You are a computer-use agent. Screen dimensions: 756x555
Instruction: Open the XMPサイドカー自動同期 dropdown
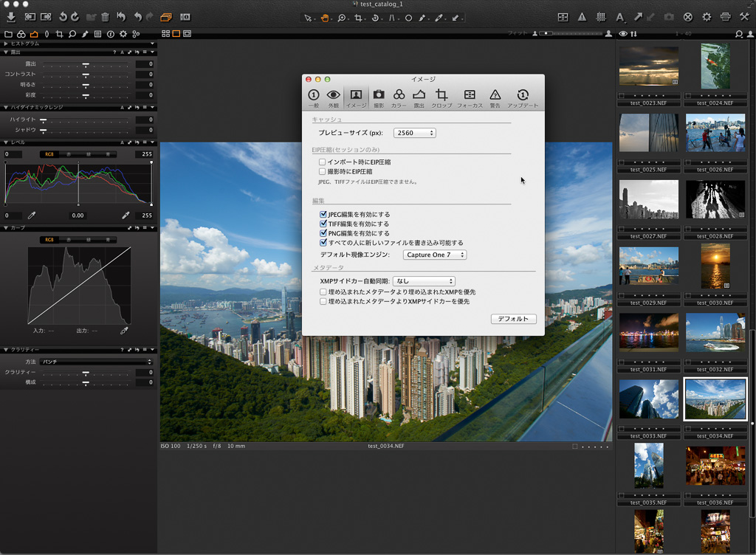[424, 281]
